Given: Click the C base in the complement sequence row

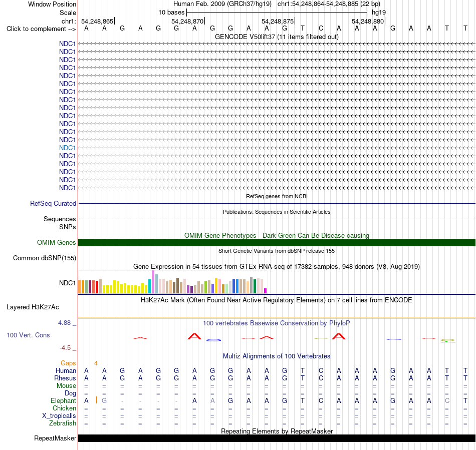Looking at the screenshot, I should tap(321, 29).
